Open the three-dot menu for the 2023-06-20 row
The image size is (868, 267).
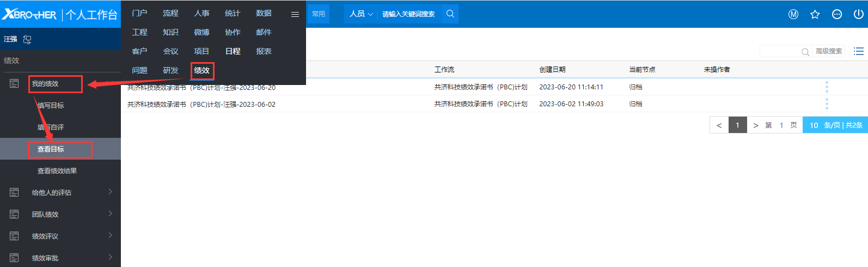827,87
